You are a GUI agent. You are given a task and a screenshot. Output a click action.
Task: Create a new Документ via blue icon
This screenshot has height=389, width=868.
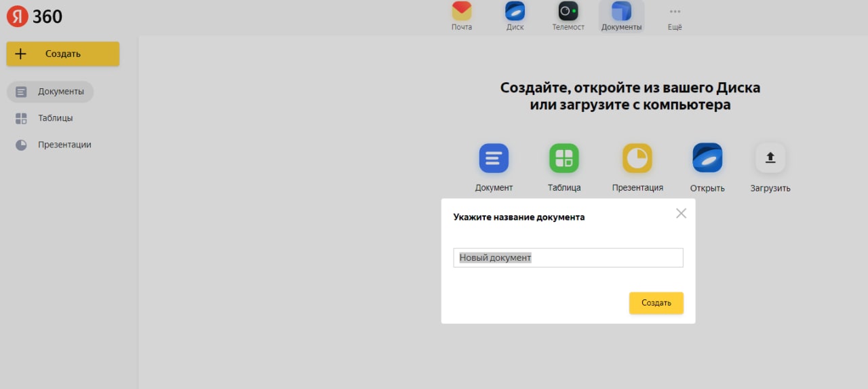[494, 158]
